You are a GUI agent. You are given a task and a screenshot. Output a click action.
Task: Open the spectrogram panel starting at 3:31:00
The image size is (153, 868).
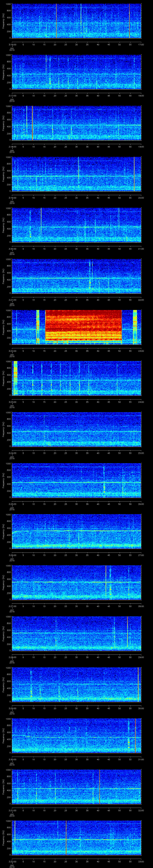click(77, 786)
